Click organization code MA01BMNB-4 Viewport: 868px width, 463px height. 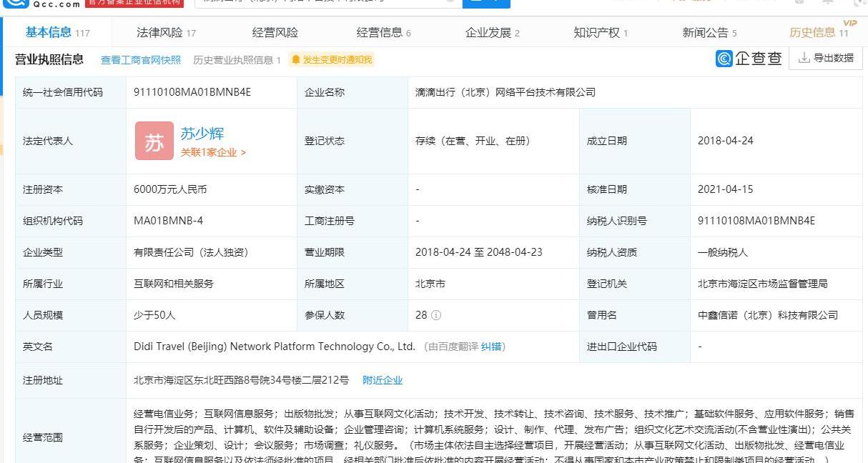[x=168, y=221]
